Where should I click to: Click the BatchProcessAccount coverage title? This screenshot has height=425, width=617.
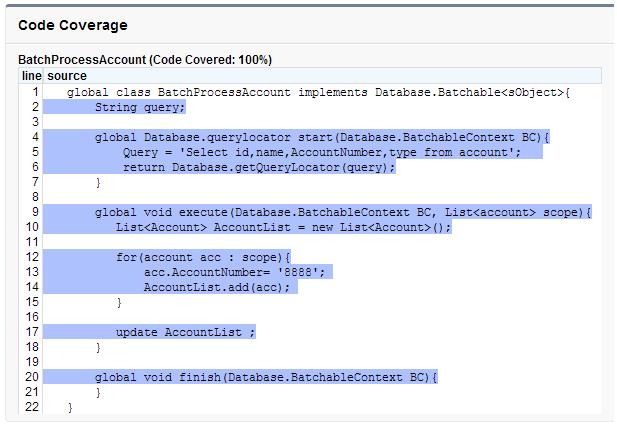pyautogui.click(x=145, y=60)
